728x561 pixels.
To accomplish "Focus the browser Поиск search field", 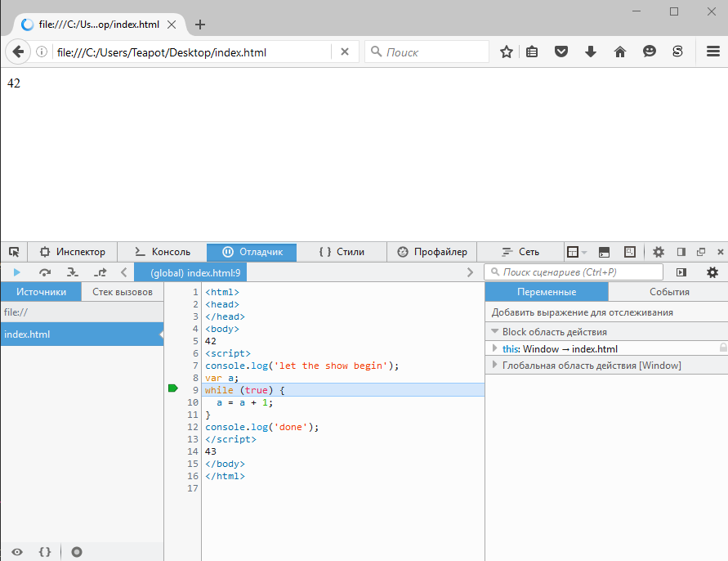I will click(x=427, y=52).
